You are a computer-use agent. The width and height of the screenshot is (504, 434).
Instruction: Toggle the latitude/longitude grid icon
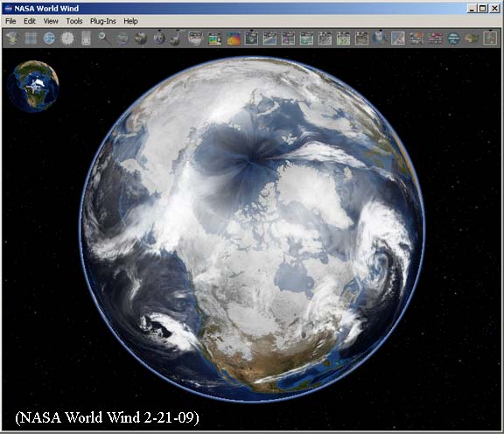31,38
